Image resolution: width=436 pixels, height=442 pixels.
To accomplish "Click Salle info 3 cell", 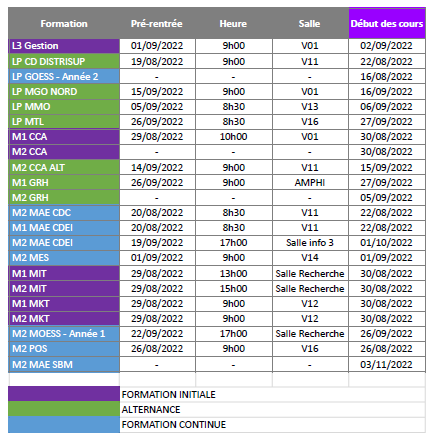I will (x=310, y=243).
